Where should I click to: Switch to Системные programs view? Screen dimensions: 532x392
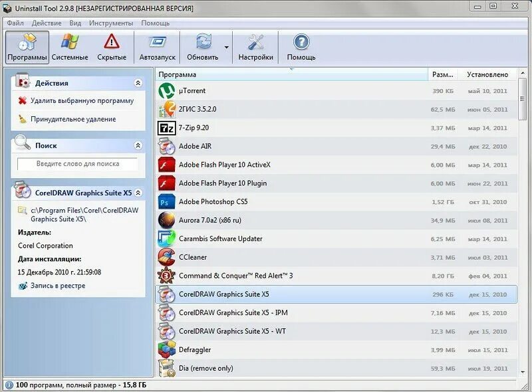pos(70,47)
